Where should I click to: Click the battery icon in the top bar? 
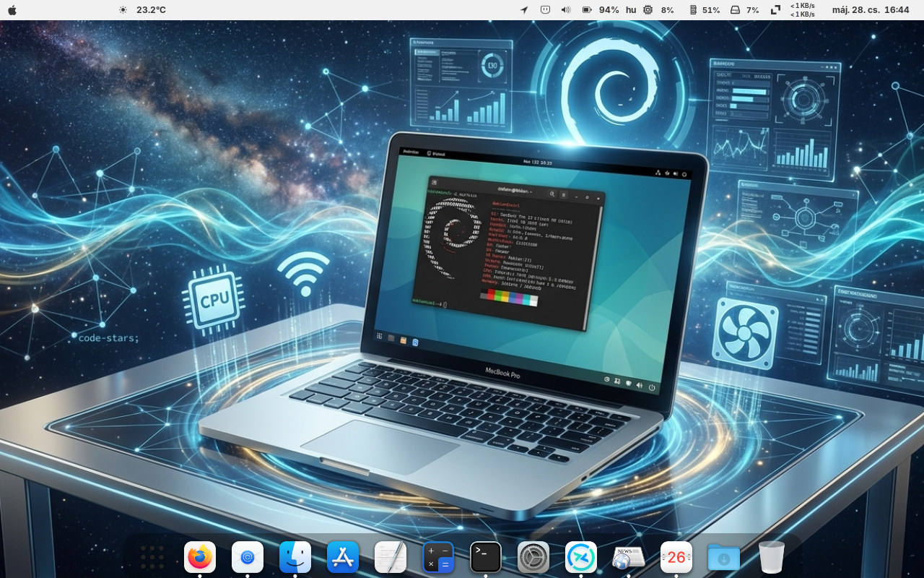click(x=587, y=10)
